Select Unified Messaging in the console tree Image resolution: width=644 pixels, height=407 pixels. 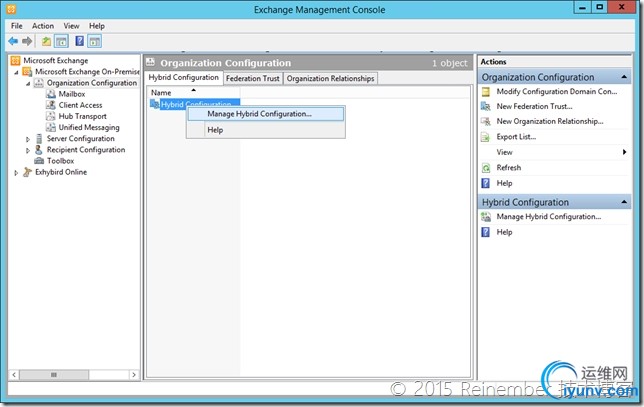click(x=89, y=127)
